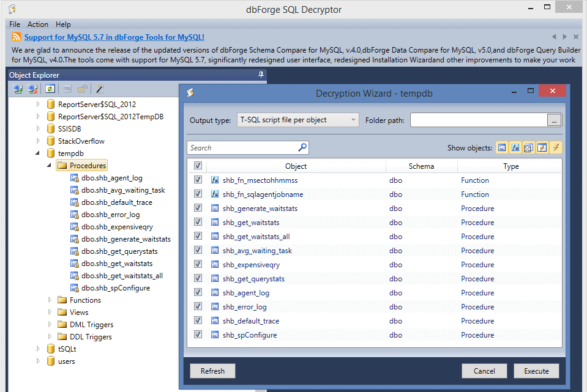Screen dimensions: 587x392
Task: Go to the next news item arrow
Action: click(564, 37)
